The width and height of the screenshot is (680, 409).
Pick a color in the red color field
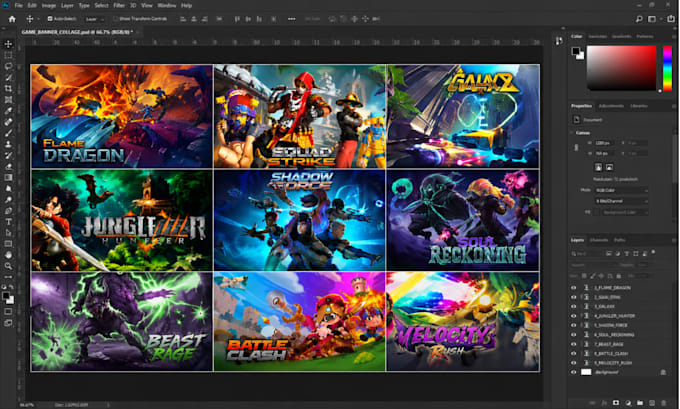click(621, 68)
